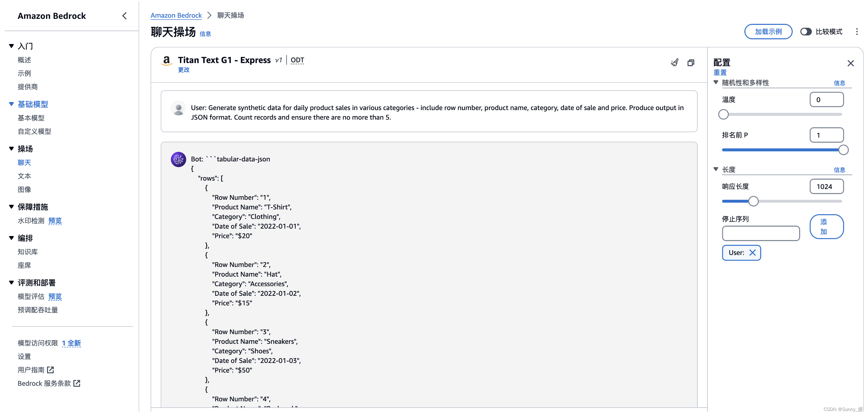Open 示例 examples page

click(x=24, y=74)
